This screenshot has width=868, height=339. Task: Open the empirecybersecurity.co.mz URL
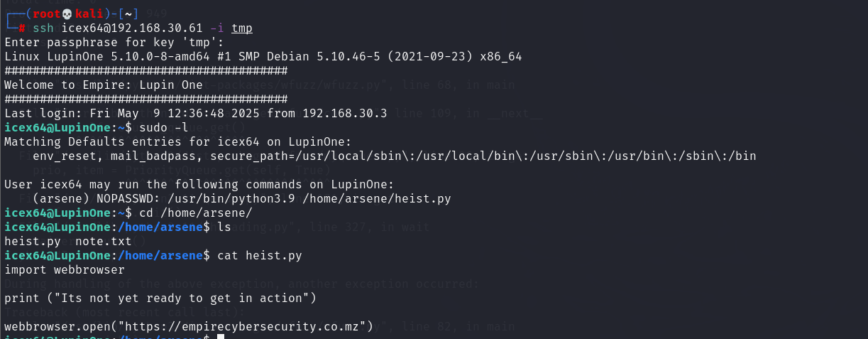(x=251, y=326)
